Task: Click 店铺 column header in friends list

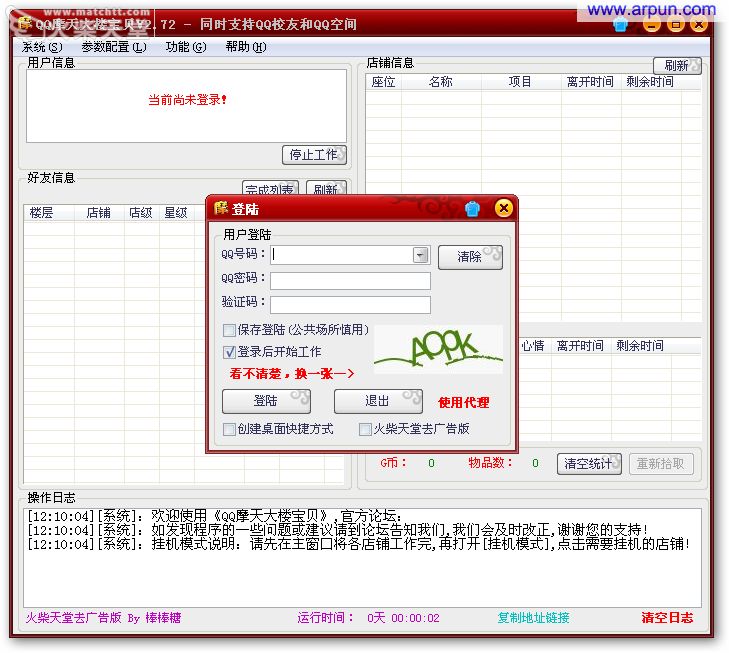Action: (x=99, y=213)
